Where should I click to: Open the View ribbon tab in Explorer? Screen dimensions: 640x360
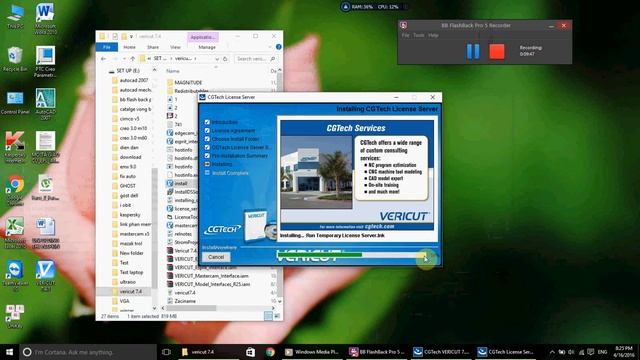[175, 47]
